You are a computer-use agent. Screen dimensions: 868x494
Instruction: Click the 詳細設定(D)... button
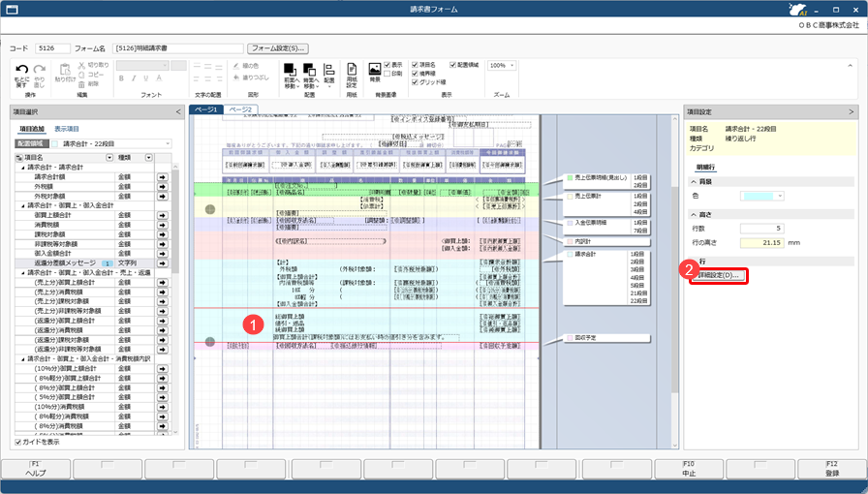pos(719,275)
